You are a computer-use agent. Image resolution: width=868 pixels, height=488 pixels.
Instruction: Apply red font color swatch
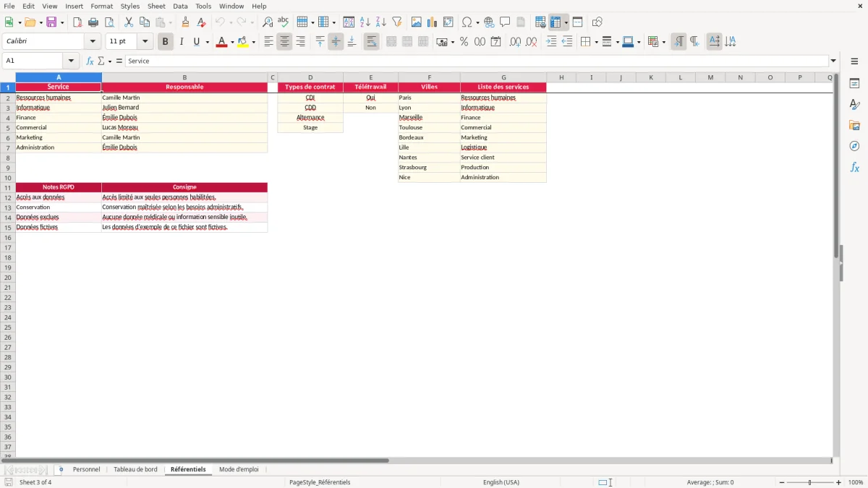[x=221, y=42]
